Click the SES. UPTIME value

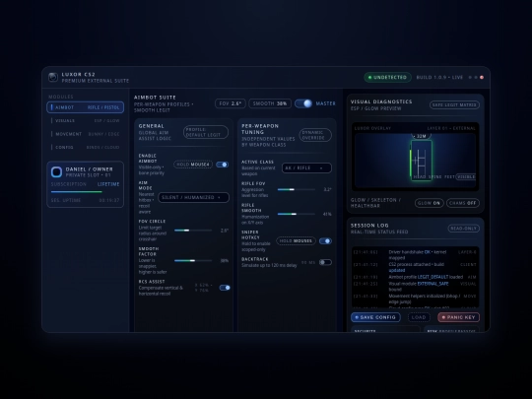[x=109, y=201]
